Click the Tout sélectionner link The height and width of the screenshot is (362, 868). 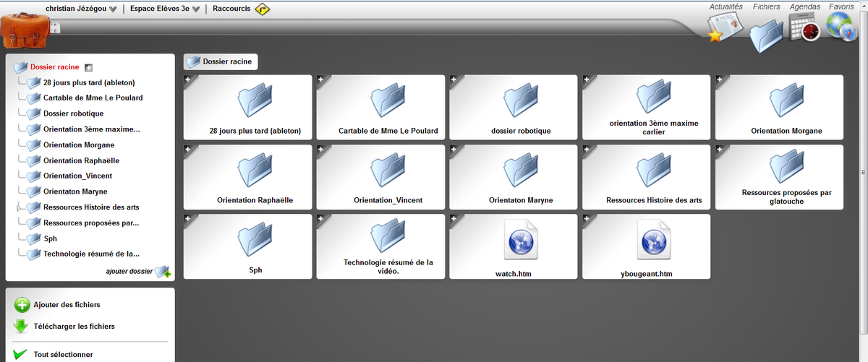[63, 355]
